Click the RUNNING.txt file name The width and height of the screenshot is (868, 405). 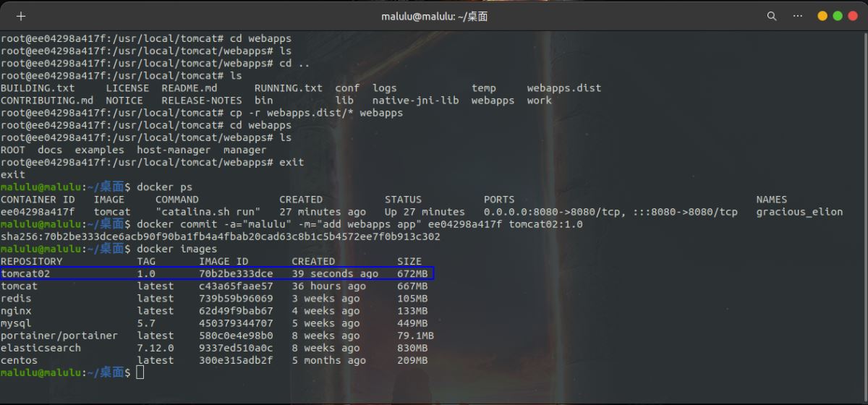(289, 88)
